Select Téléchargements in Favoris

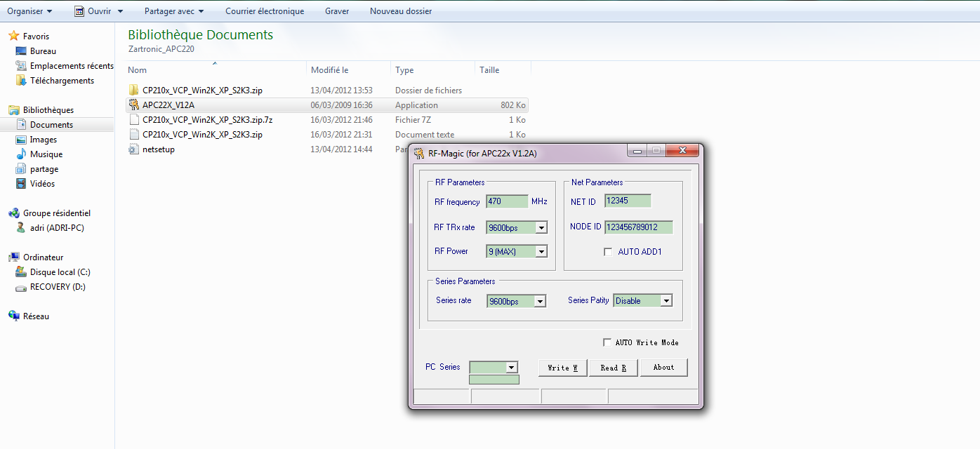(x=62, y=80)
